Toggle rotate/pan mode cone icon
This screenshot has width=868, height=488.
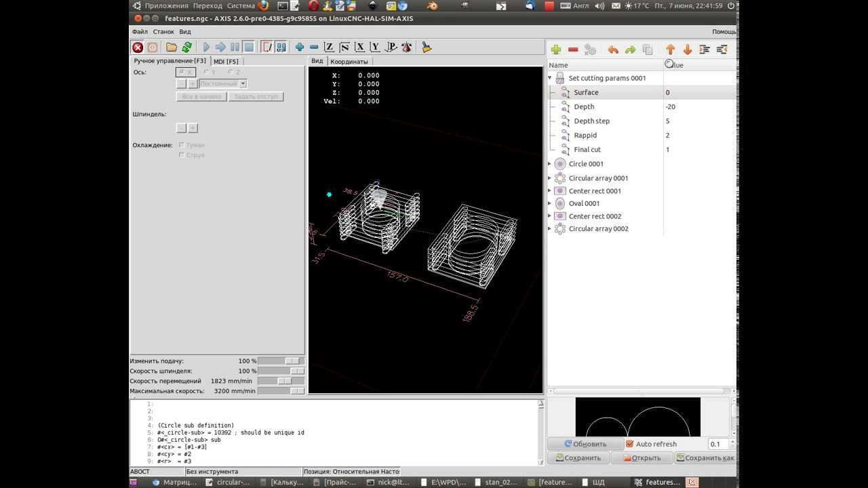406,47
